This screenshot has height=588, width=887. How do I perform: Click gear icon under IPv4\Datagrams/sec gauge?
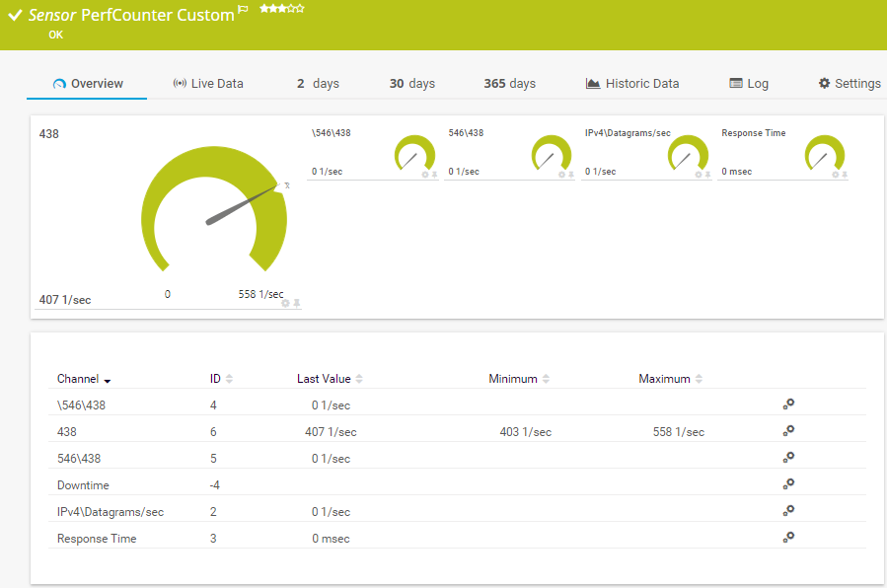tap(699, 175)
